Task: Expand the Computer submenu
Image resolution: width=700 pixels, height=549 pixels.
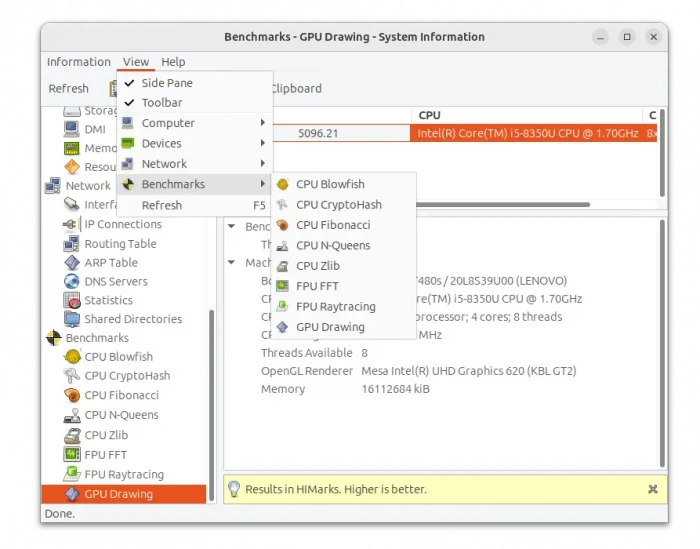Action: 195,123
